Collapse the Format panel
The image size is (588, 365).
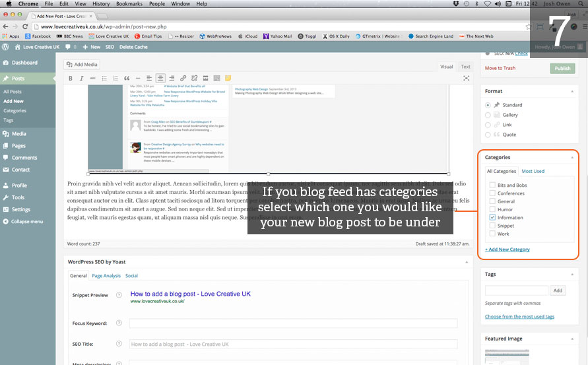[x=572, y=91]
